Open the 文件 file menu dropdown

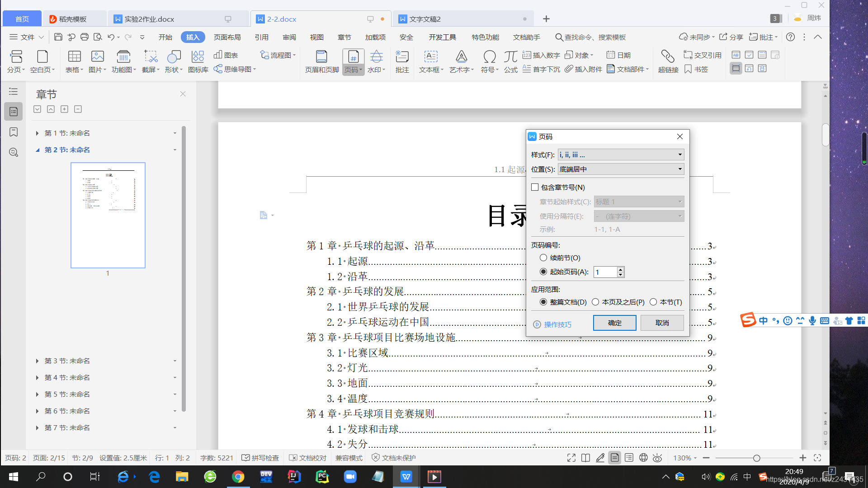[27, 37]
